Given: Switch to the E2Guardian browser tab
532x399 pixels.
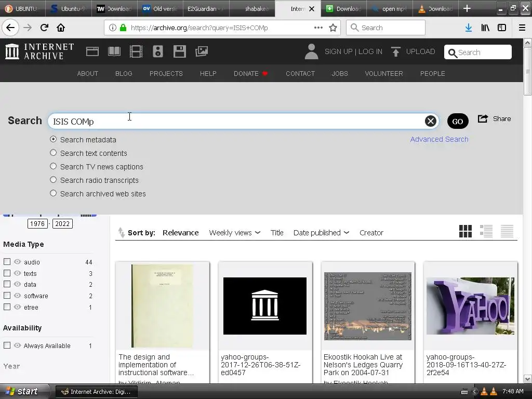Looking at the screenshot, I should pos(206,8).
